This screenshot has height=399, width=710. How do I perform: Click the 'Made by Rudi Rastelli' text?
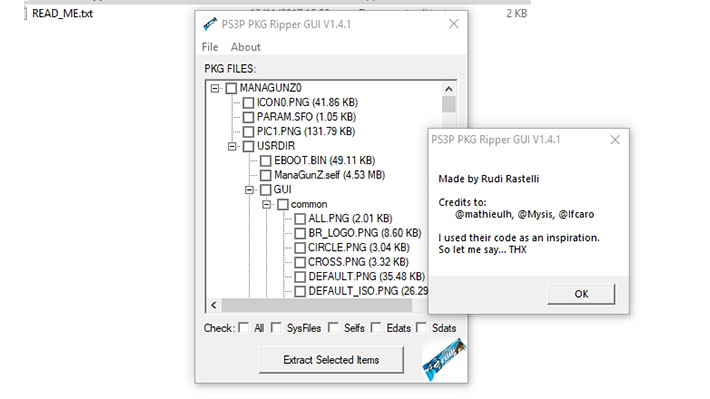point(489,179)
